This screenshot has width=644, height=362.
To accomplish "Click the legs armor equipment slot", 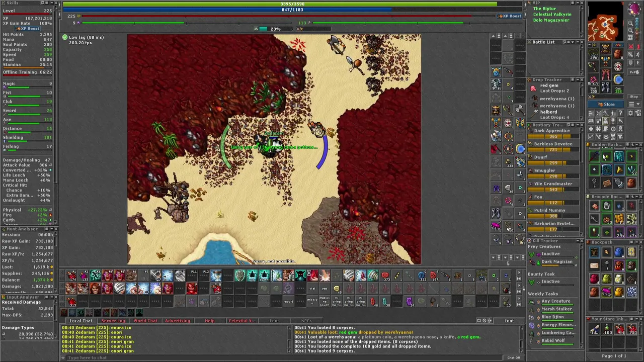I will (606, 74).
